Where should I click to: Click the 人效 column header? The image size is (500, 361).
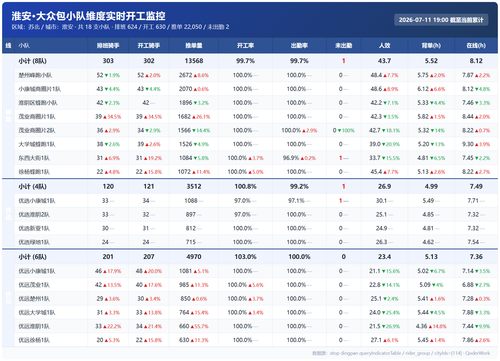coord(384,46)
